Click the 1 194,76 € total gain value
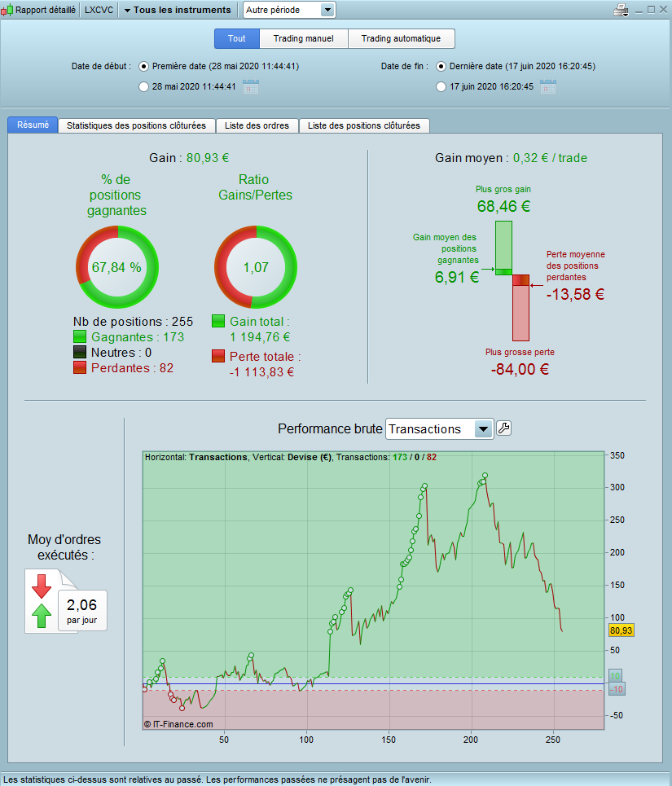This screenshot has height=786, width=672. 260,337
